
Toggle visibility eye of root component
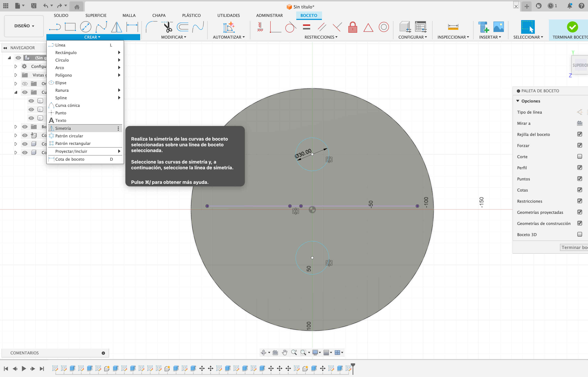18,58
